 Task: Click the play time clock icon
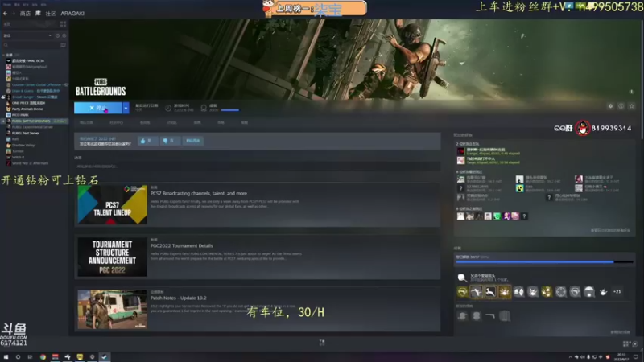(x=168, y=108)
